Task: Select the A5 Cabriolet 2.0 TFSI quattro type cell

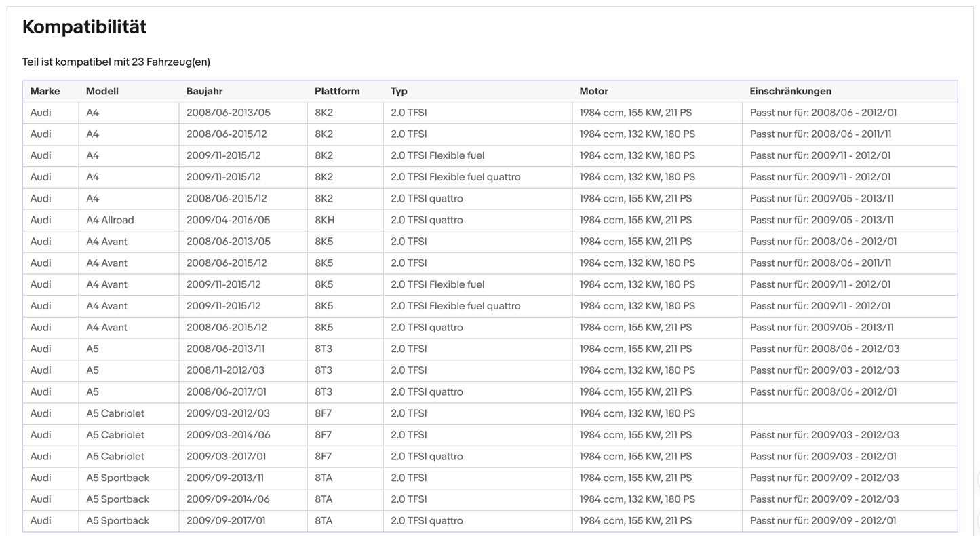Action: point(427,457)
